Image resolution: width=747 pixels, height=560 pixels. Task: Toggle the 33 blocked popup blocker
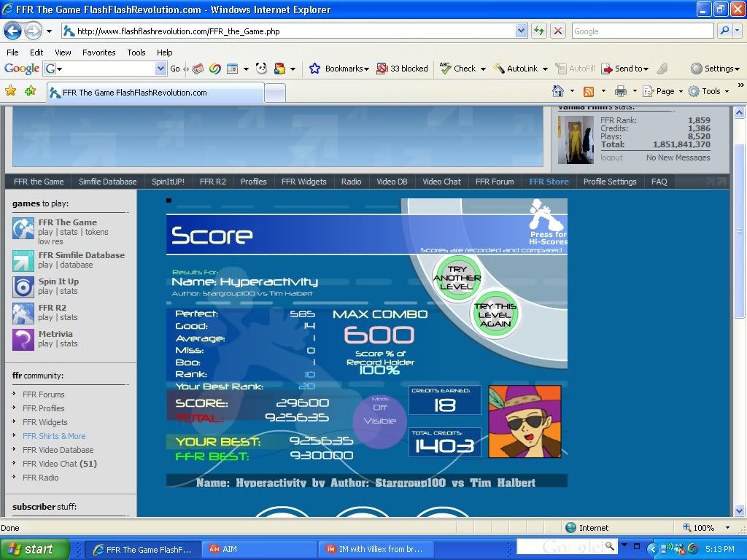(402, 69)
